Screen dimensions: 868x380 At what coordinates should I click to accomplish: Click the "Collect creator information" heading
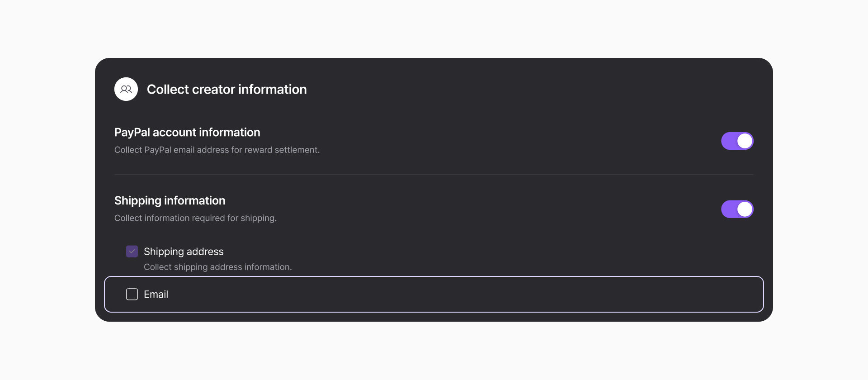coord(226,90)
